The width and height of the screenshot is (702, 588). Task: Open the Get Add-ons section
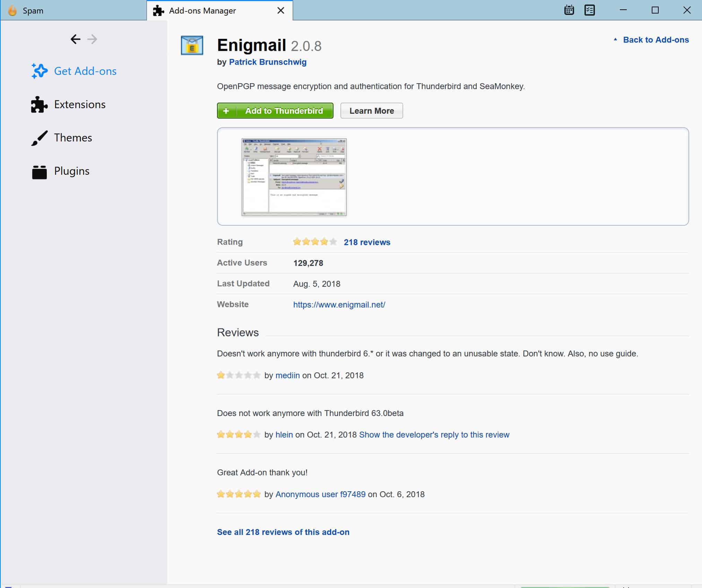coord(74,71)
